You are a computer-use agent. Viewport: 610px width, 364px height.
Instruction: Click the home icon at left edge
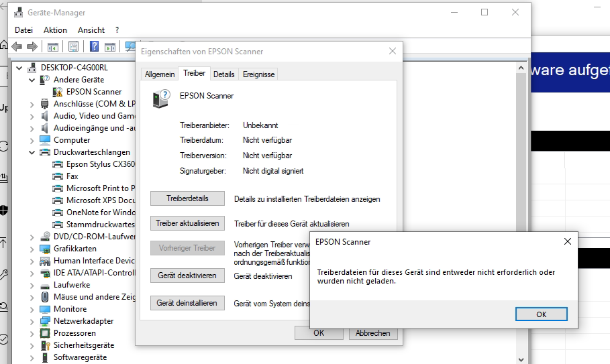click(3, 45)
